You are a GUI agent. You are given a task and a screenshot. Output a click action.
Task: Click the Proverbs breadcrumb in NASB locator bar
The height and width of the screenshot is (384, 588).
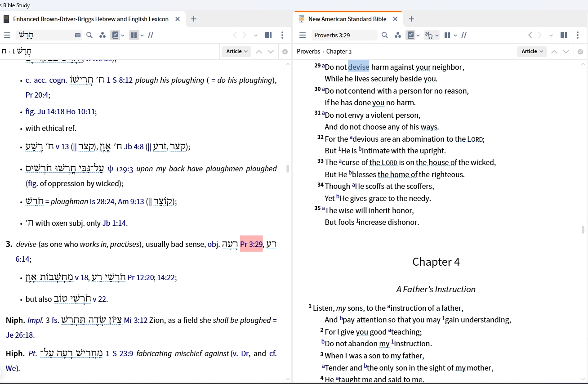(x=308, y=51)
